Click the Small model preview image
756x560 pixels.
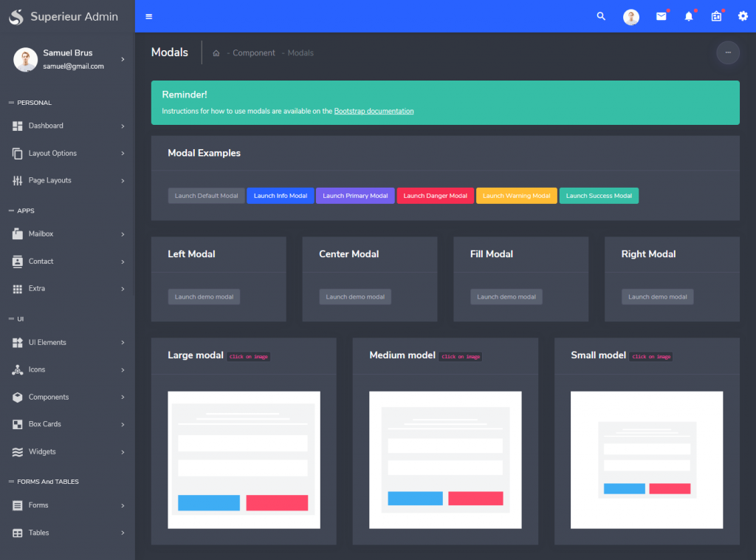point(647,460)
